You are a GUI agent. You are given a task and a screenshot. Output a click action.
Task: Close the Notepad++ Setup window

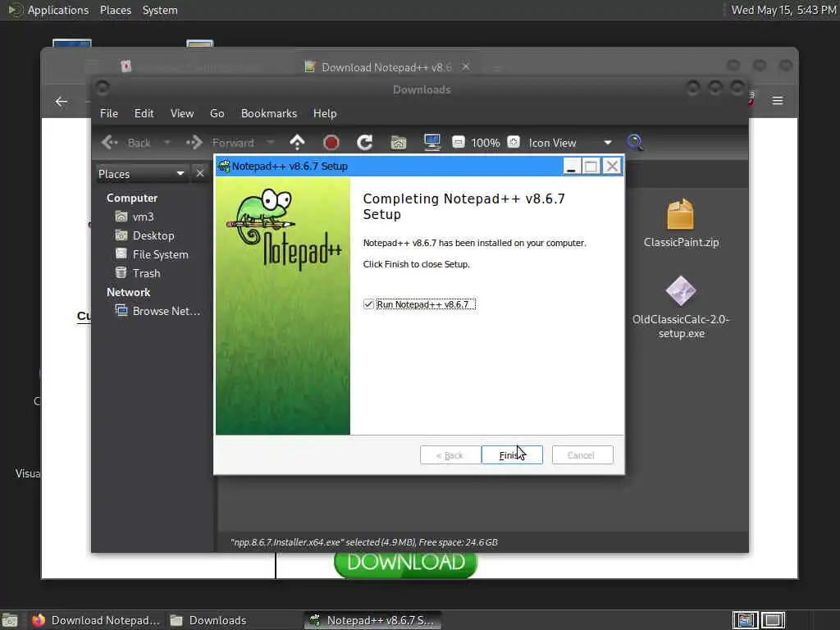pyautogui.click(x=612, y=166)
